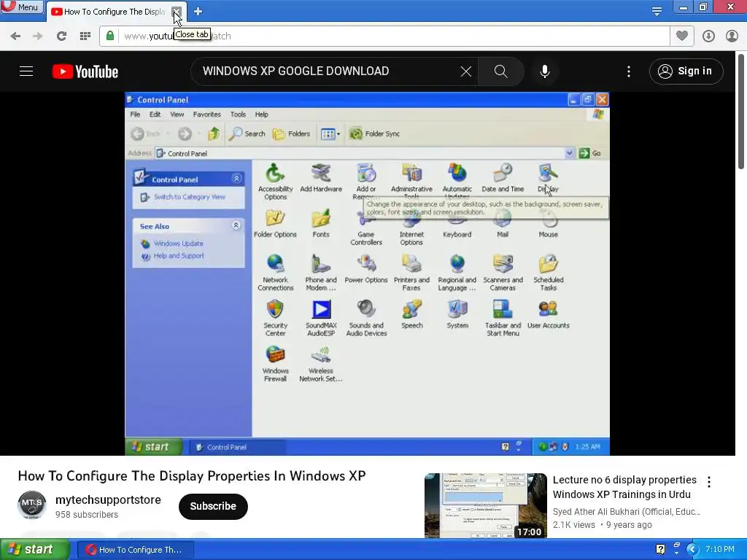Viewport: 747px width, 560px height.
Task: Click Folders in Control Panel toolbar
Action: 291,134
